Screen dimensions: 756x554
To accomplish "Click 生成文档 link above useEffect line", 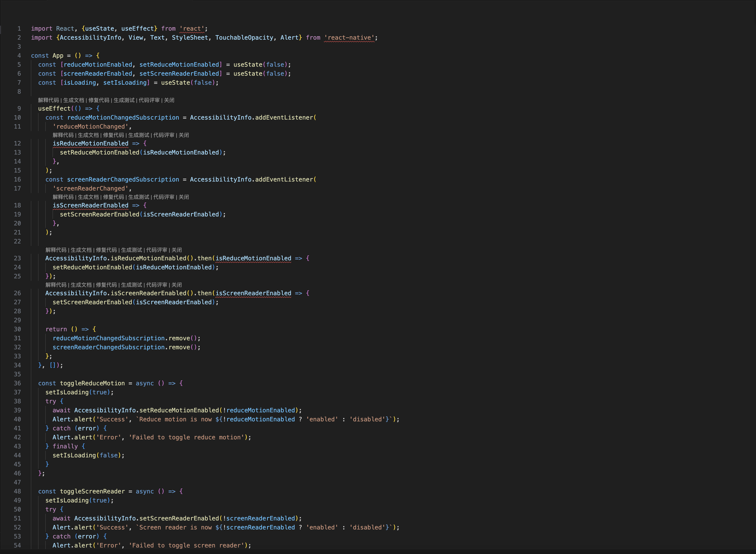I will pyautogui.click(x=73, y=100).
